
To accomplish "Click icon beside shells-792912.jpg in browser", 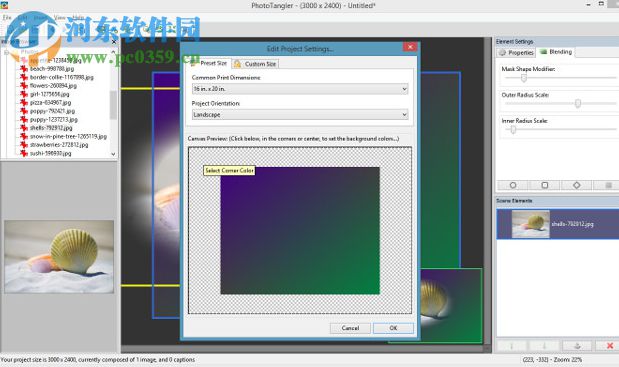I will click(24, 128).
